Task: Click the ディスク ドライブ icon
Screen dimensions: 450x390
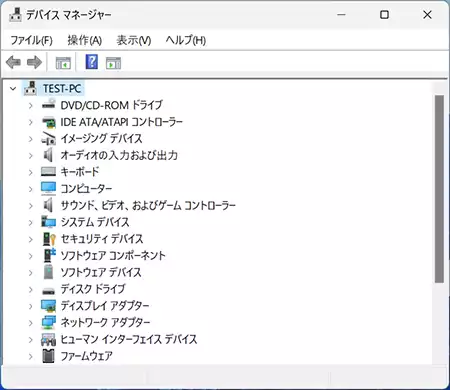Action: click(x=49, y=291)
